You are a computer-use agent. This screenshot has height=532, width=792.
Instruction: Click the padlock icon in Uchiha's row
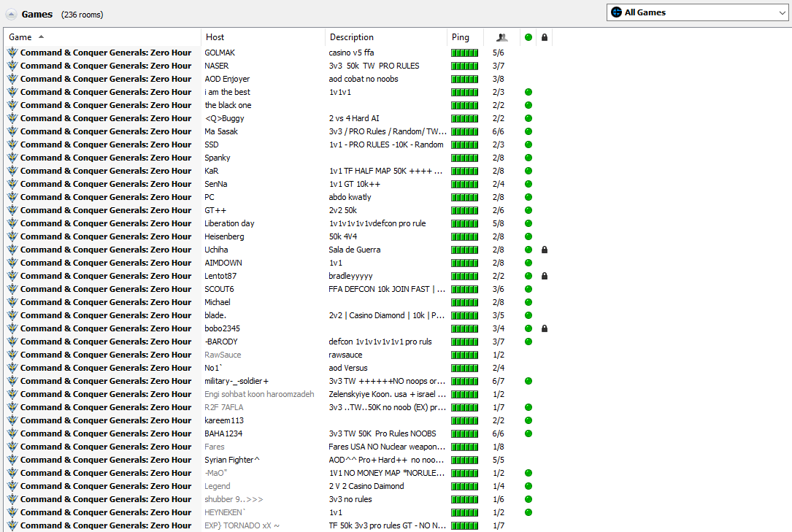click(x=545, y=250)
